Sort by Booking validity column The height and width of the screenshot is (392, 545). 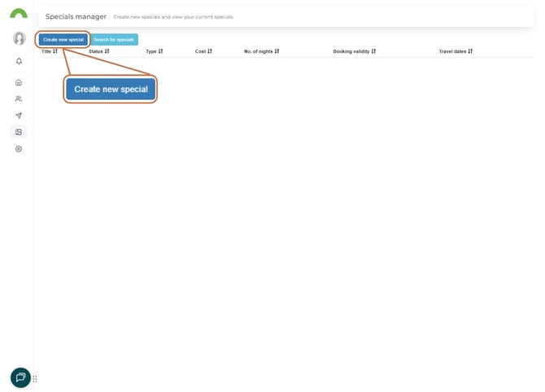pos(354,51)
